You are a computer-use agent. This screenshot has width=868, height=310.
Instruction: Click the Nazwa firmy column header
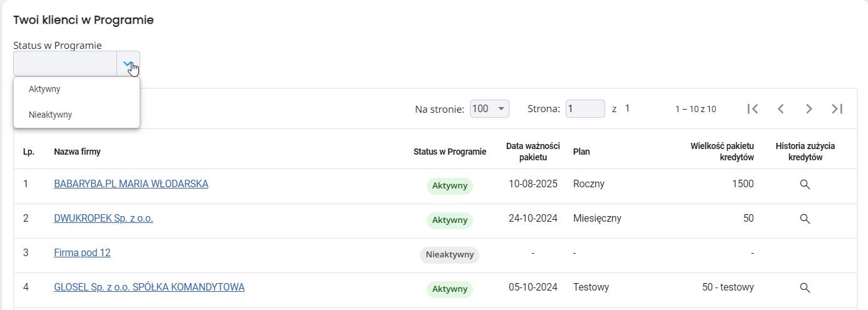(78, 152)
